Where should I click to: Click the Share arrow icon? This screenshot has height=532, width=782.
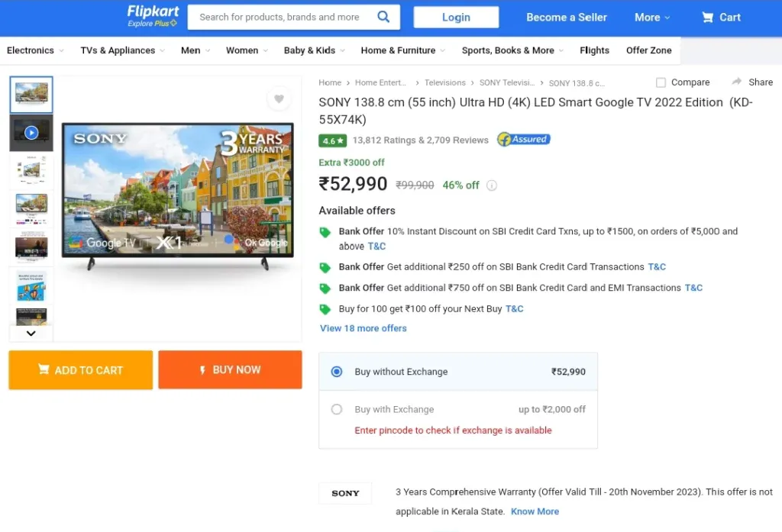click(737, 82)
